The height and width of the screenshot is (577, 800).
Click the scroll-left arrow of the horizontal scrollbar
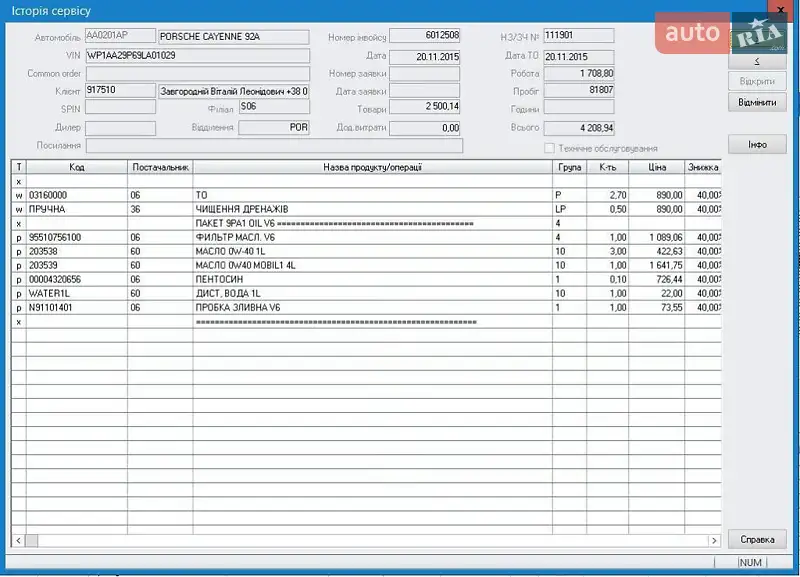(18, 540)
